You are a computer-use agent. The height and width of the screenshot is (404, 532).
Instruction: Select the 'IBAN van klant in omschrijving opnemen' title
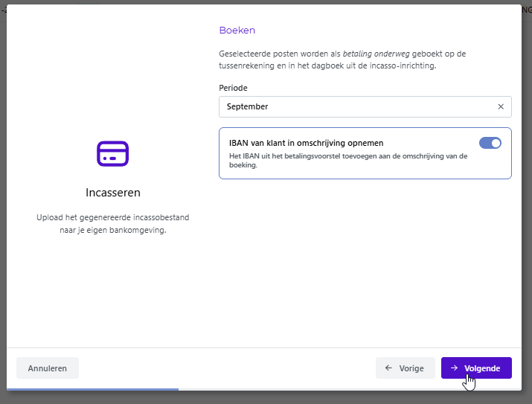point(306,143)
